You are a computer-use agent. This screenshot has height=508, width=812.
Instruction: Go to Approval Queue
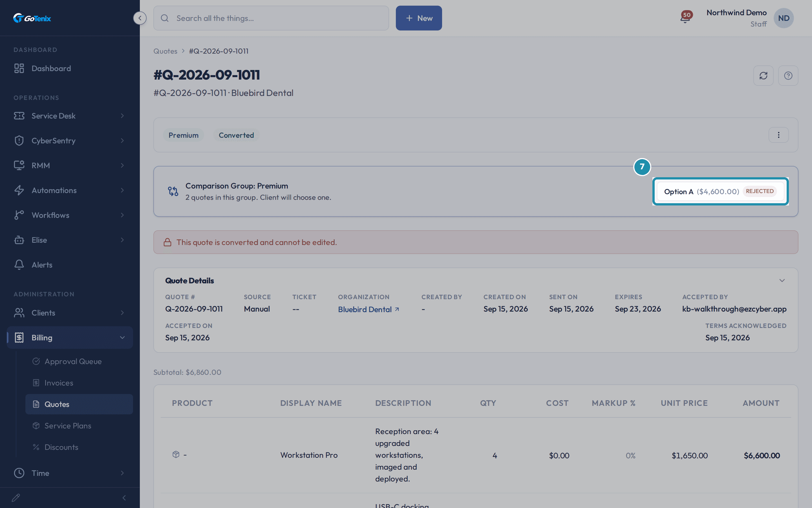pyautogui.click(x=79, y=362)
